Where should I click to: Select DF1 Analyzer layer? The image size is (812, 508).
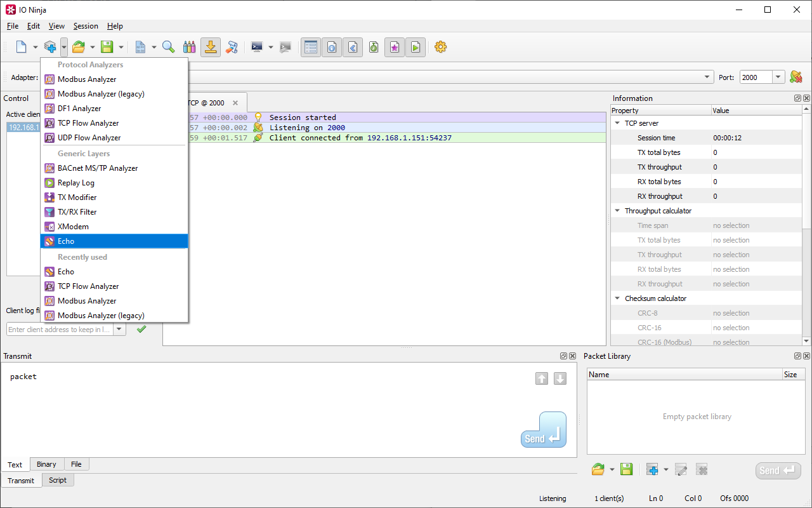[x=114, y=109]
